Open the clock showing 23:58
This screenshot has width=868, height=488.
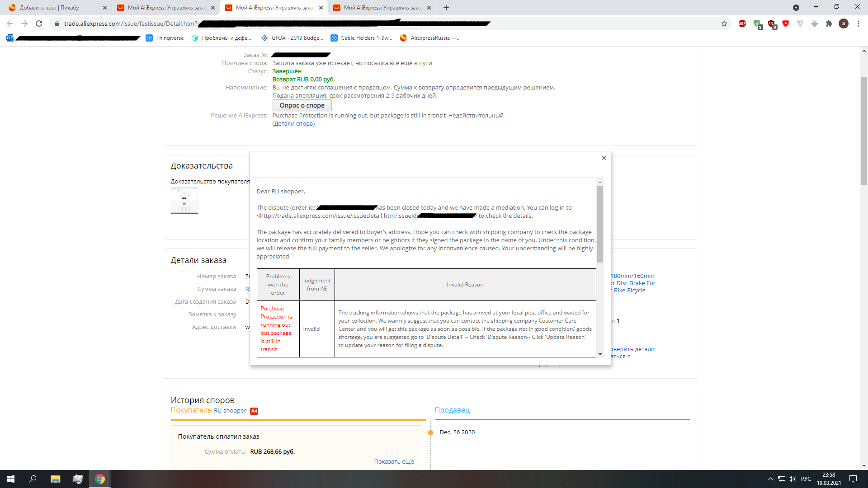(829, 479)
